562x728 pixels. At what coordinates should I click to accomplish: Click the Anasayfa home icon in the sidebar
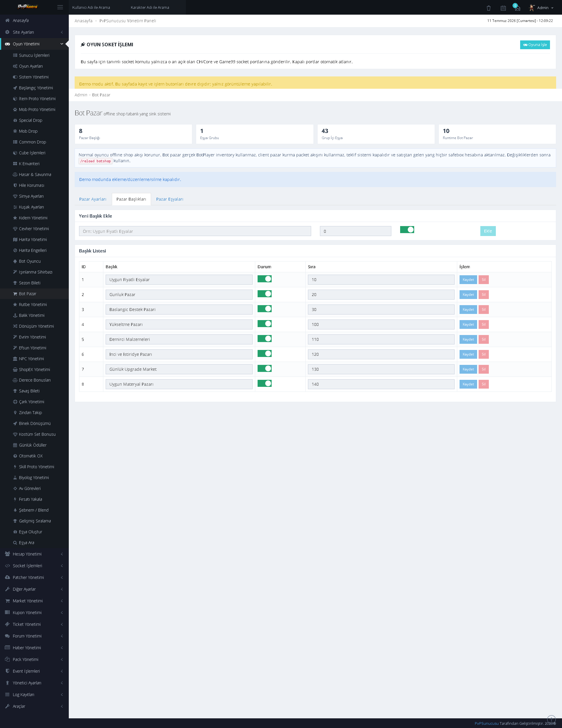(7, 20)
